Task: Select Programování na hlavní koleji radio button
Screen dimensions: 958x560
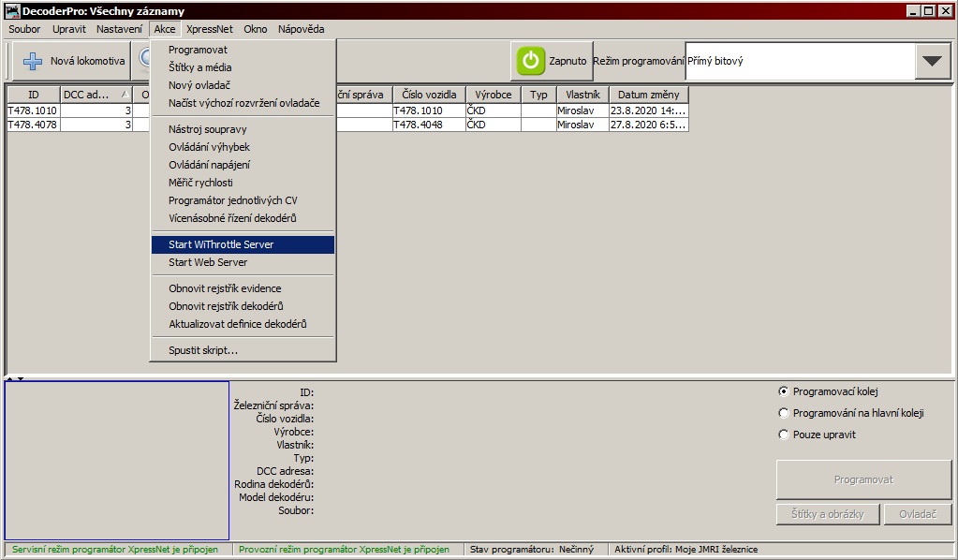Action: point(783,413)
